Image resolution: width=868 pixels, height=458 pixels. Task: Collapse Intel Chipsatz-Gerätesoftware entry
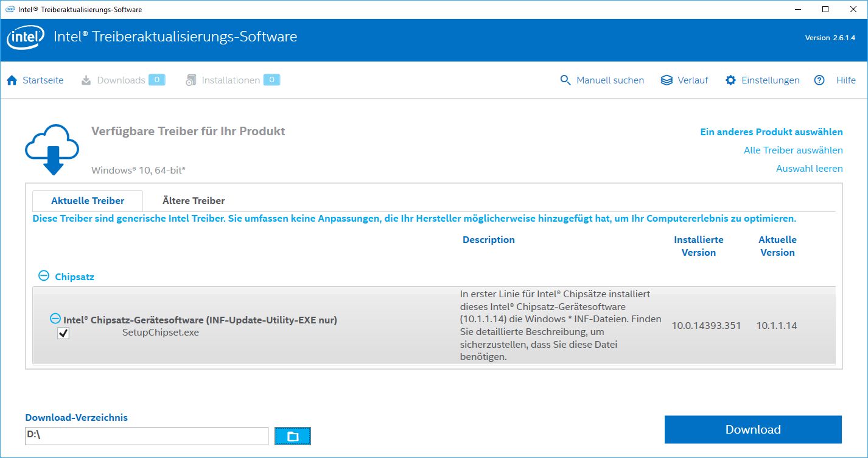pyautogui.click(x=55, y=319)
